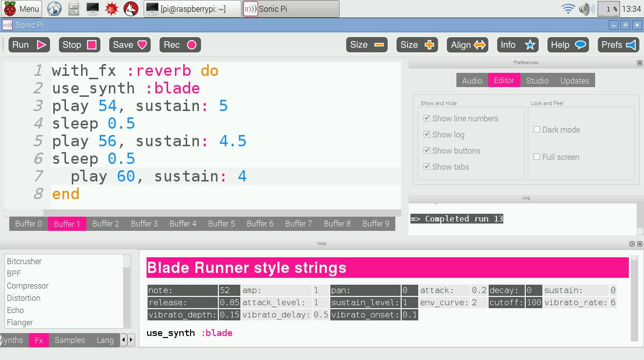The image size is (644, 360).
Task: Select the Fx help tab
Action: 39,340
